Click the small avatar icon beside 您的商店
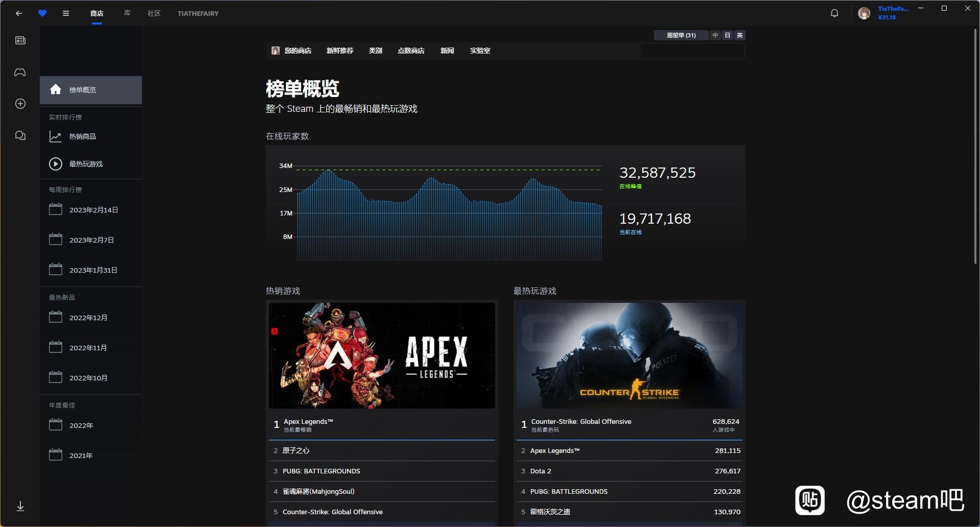Image resolution: width=980 pixels, height=527 pixels. 276,51
